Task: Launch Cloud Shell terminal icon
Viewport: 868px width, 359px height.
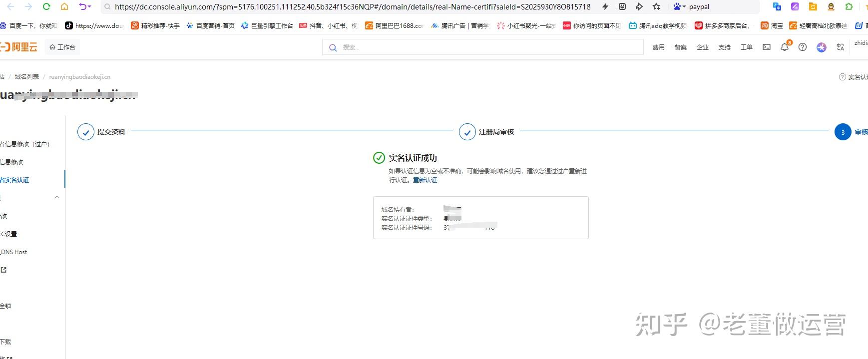Action: [766, 47]
